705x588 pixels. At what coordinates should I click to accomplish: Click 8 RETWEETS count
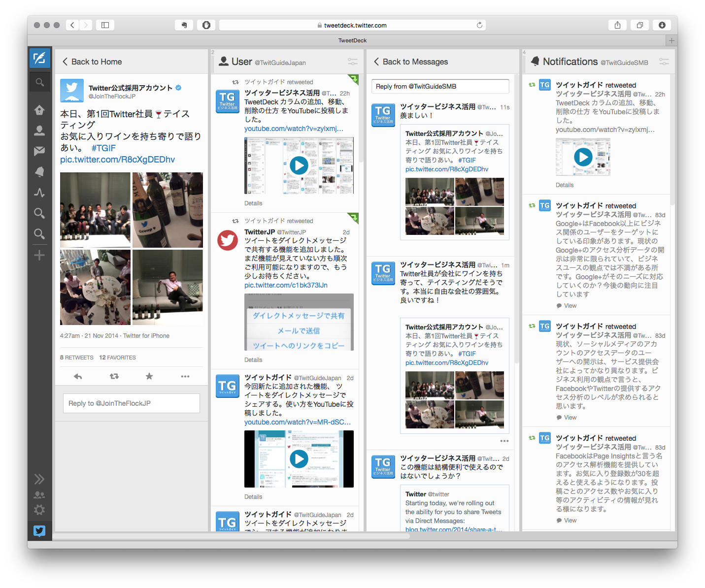click(x=76, y=358)
